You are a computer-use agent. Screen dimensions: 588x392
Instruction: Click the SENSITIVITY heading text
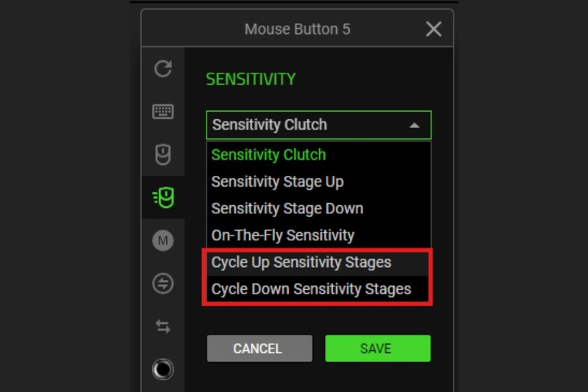coord(251,79)
